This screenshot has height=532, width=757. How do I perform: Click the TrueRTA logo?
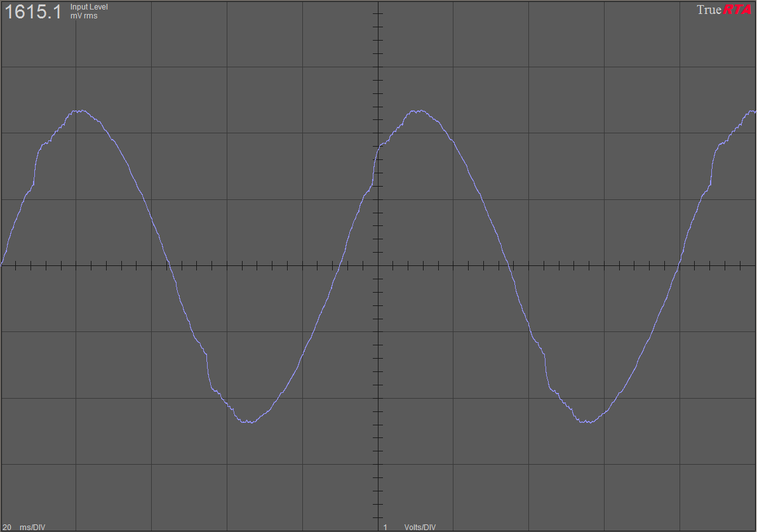724,10
